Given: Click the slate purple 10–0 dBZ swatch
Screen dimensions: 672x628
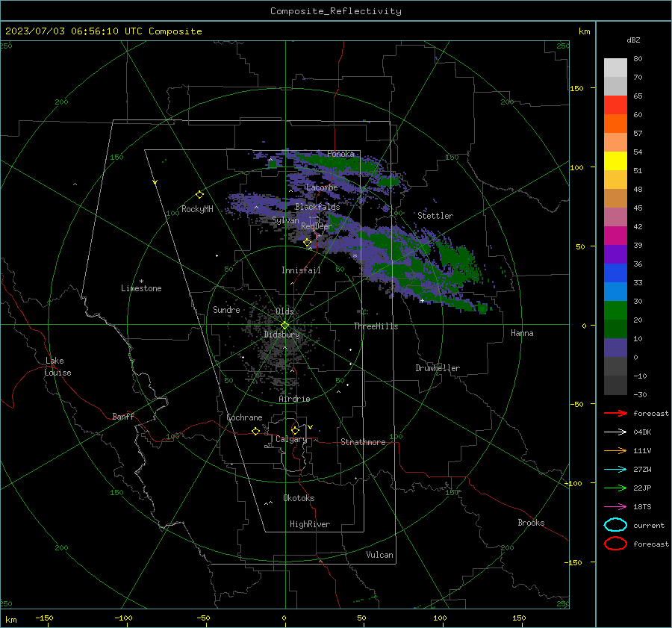Looking at the screenshot, I should [615, 348].
